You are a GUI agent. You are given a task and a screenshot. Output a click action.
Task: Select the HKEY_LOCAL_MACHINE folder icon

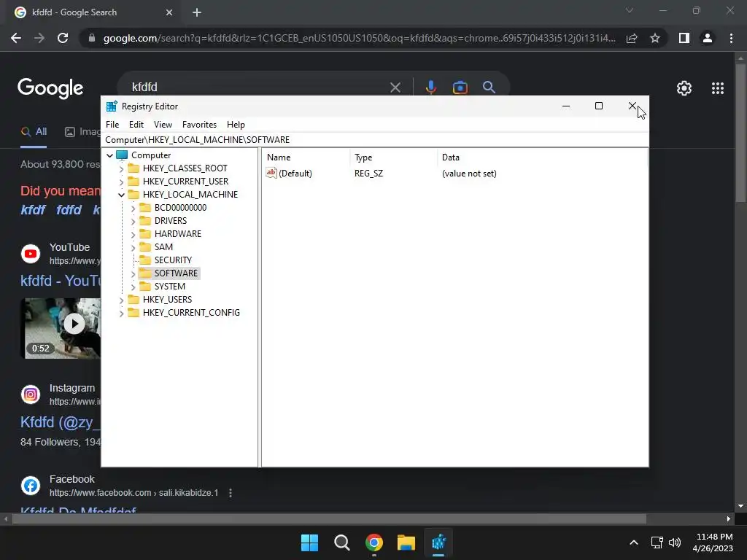click(x=133, y=194)
